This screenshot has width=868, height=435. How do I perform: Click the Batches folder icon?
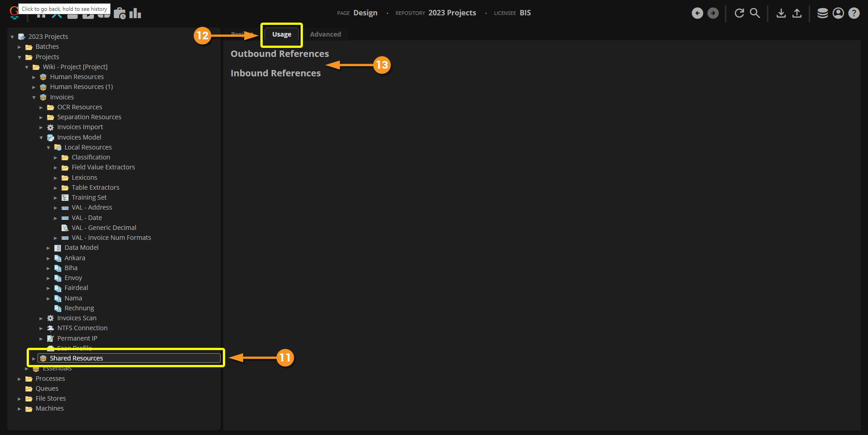click(x=29, y=47)
